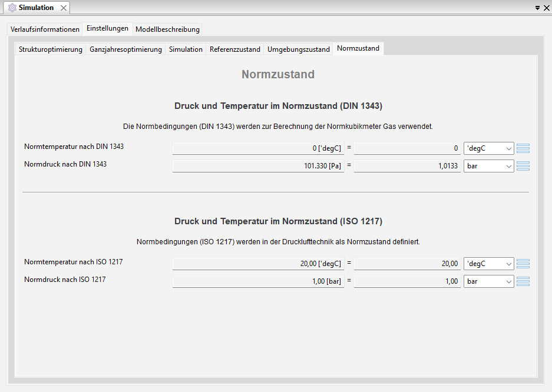Viewport: 552px width, 392px height.
Task: Click the stacked-lines icon beside Normtemperatur DIN 1343
Action: (523, 148)
